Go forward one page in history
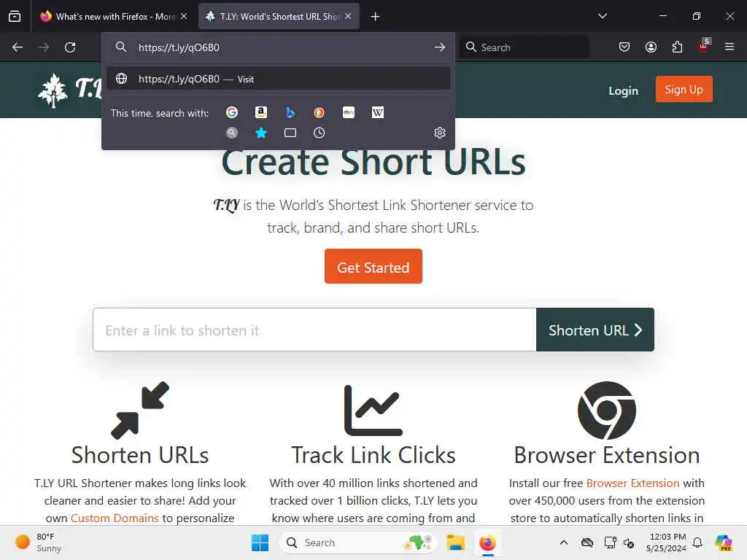Viewport: 747px width, 560px height. click(43, 47)
